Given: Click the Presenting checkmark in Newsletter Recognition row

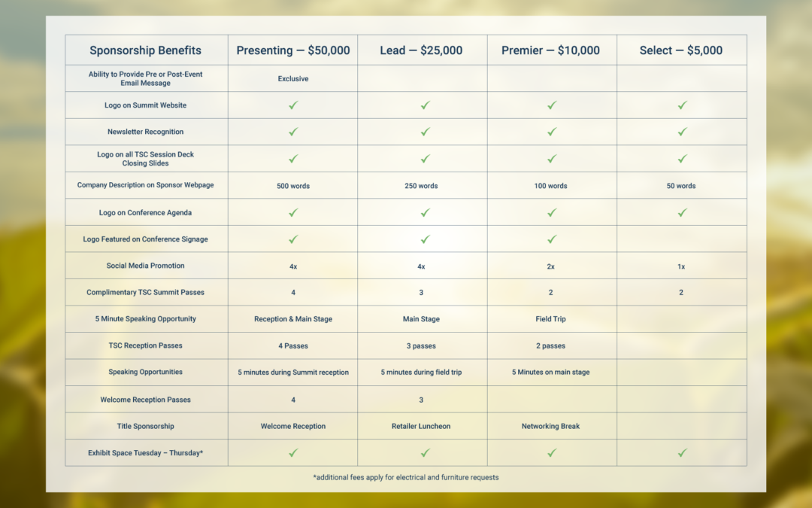Looking at the screenshot, I should (293, 132).
